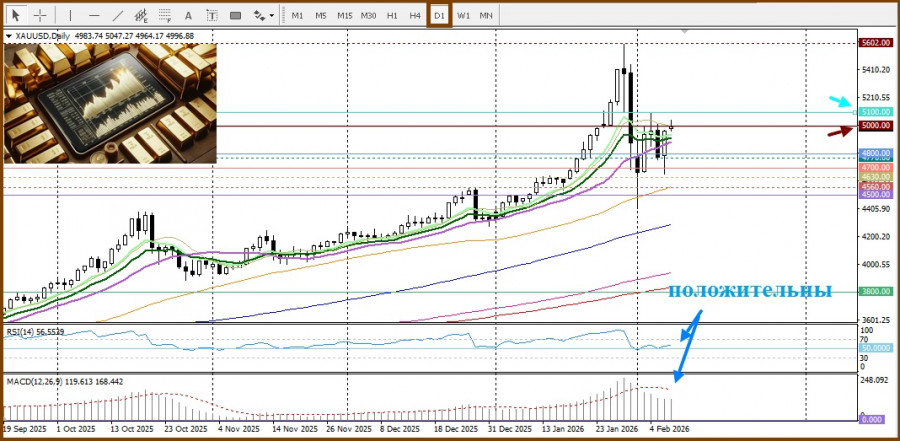This screenshot has height=441, width=900.
Task: Activate the crosshair tool
Action: pos(40,15)
